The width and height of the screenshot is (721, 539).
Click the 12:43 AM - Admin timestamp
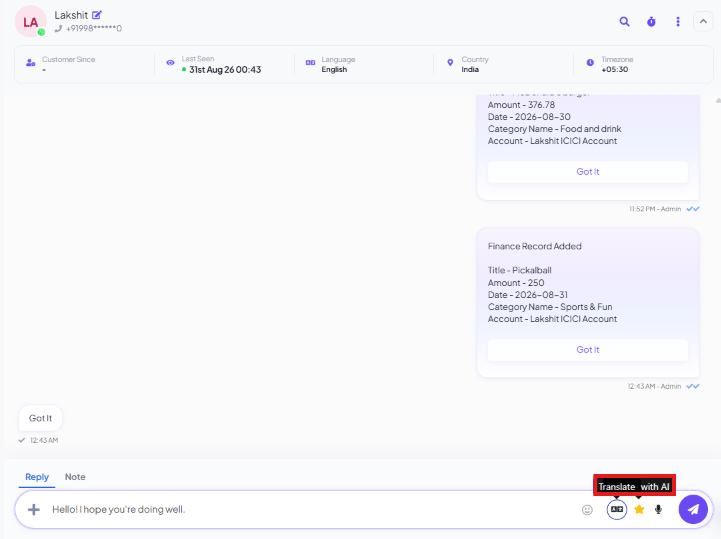pyautogui.click(x=654, y=387)
